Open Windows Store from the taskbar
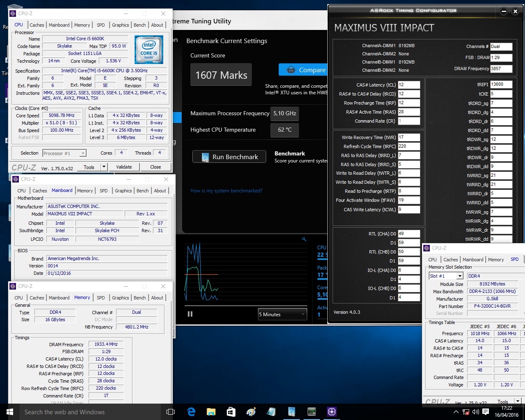This screenshot has width=525, height=420. [231, 412]
